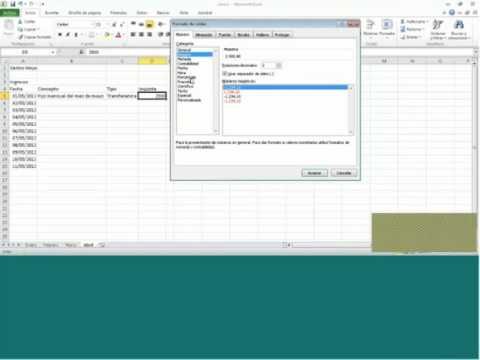Image resolution: width=480 pixels, height=360 pixels.
Task: Open the Quick Access Toolbar customize arrow
Action: click(x=43, y=4)
